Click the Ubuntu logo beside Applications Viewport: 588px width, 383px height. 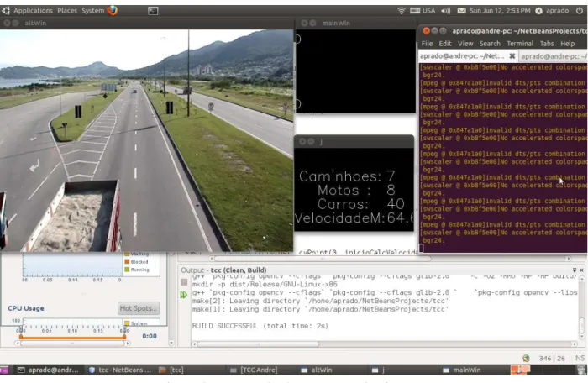[6, 11]
